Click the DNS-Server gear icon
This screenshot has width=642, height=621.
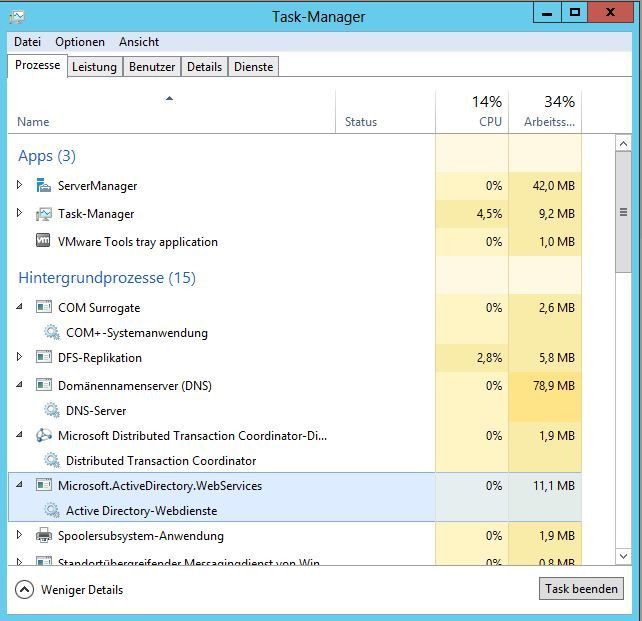click(x=52, y=410)
